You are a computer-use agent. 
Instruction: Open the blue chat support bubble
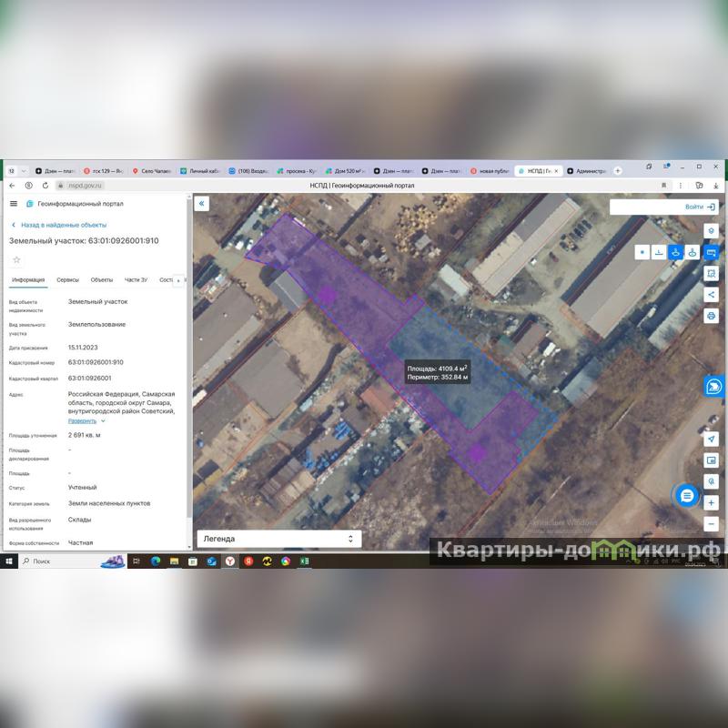coord(686,495)
